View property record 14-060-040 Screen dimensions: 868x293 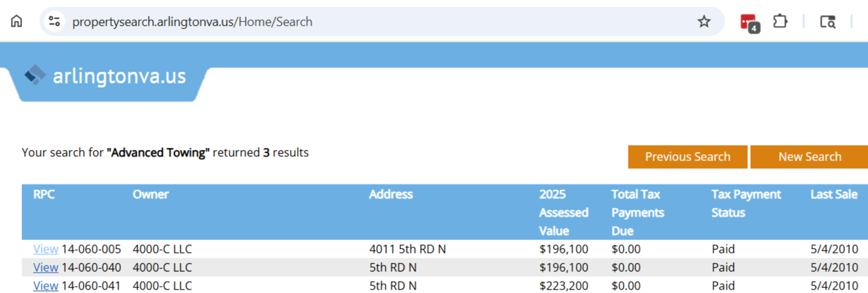[x=46, y=268]
